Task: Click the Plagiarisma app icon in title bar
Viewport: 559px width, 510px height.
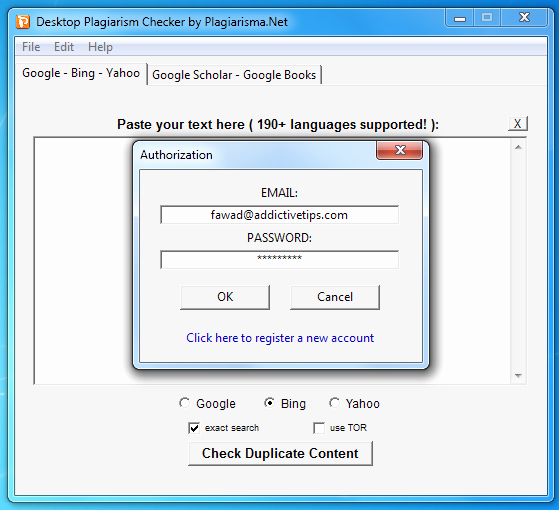Action: [x=22, y=22]
